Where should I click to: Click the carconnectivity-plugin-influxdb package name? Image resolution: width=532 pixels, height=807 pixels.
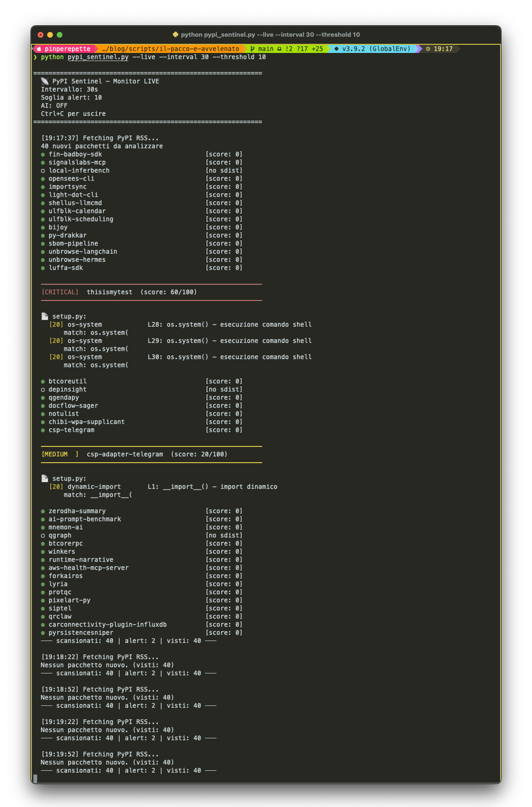pyautogui.click(x=108, y=624)
